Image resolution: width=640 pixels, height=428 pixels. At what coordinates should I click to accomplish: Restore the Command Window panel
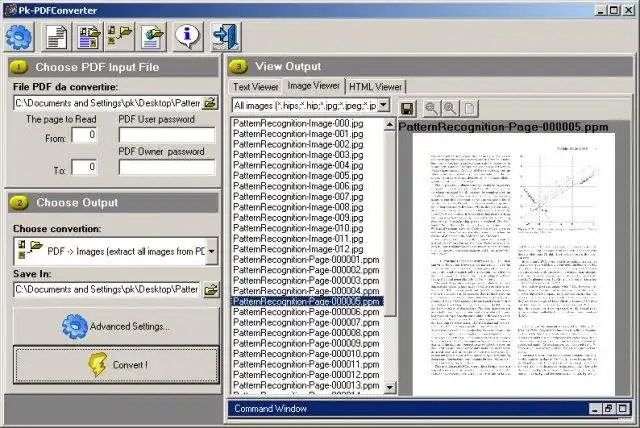pyautogui.click(x=609, y=408)
